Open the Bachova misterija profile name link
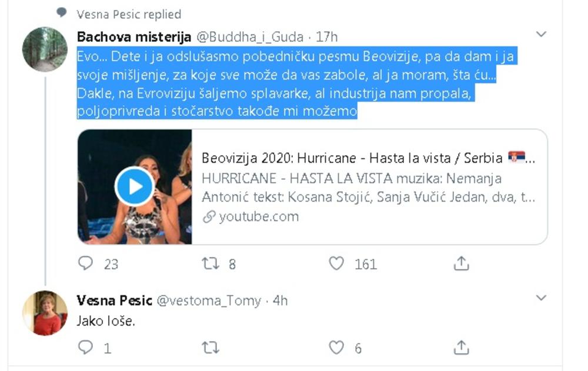 click(134, 37)
